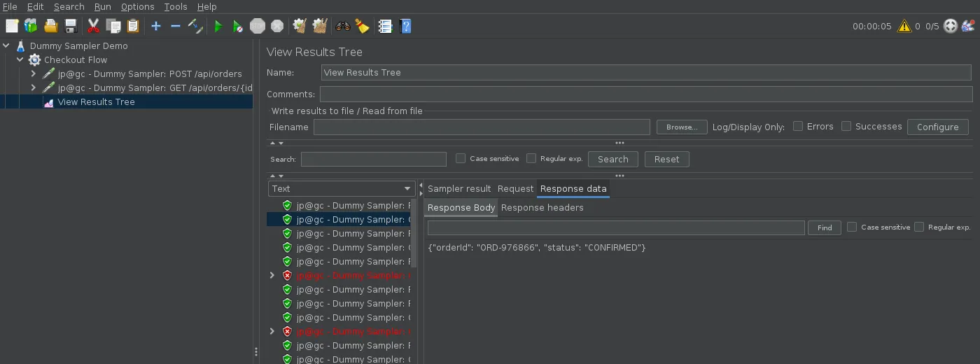The image size is (980, 364).
Task: Collapse the Checkout Flow thread group
Action: click(20, 59)
